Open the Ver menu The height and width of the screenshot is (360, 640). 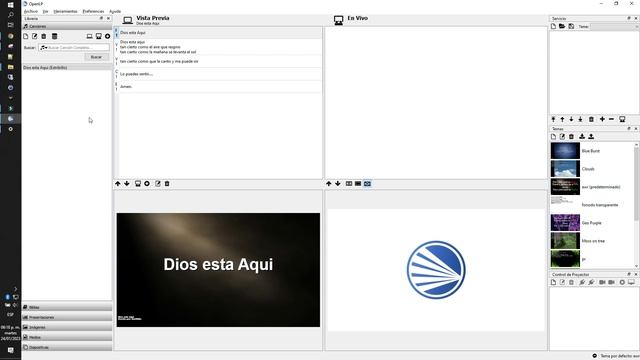[45, 11]
